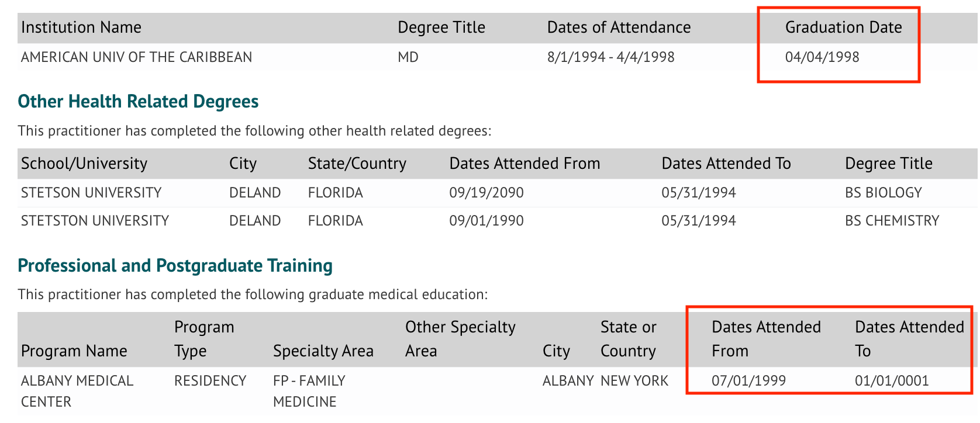Click the 09/19/2090 date attended value
The width and height of the screenshot is (980, 423).
click(486, 193)
